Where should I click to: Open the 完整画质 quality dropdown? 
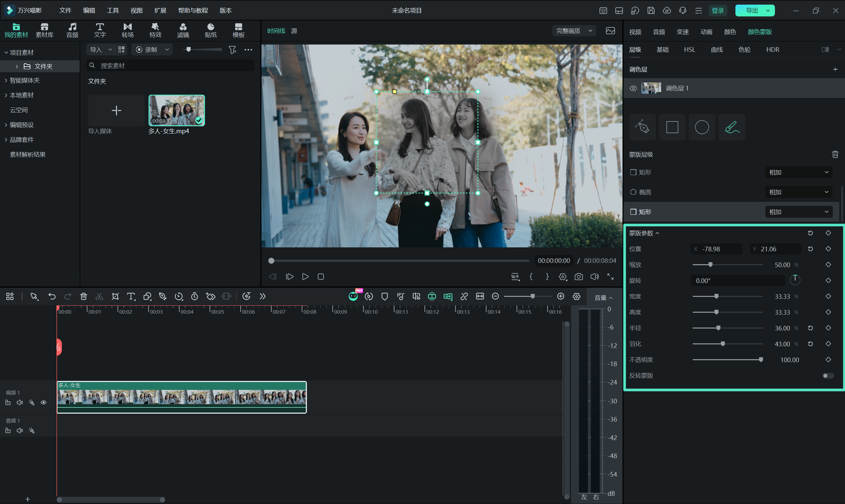574,31
